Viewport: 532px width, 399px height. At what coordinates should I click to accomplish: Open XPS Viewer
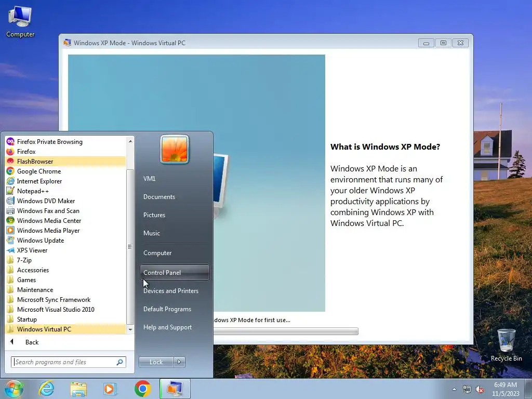click(65, 250)
